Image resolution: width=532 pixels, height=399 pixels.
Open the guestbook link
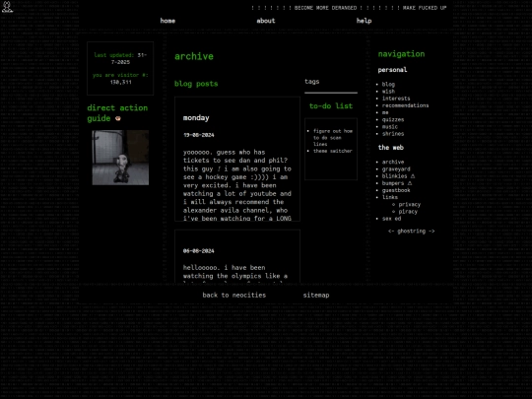(396, 190)
